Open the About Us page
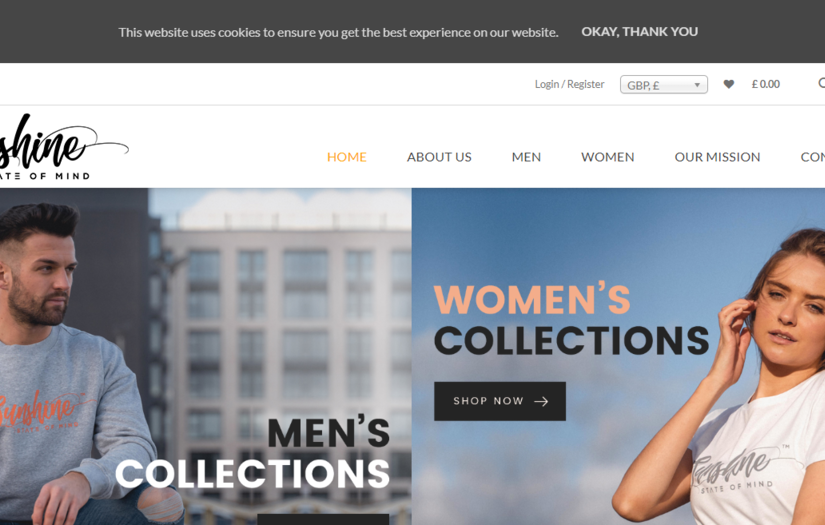Screen dimensions: 825x525 pyautogui.click(x=439, y=157)
